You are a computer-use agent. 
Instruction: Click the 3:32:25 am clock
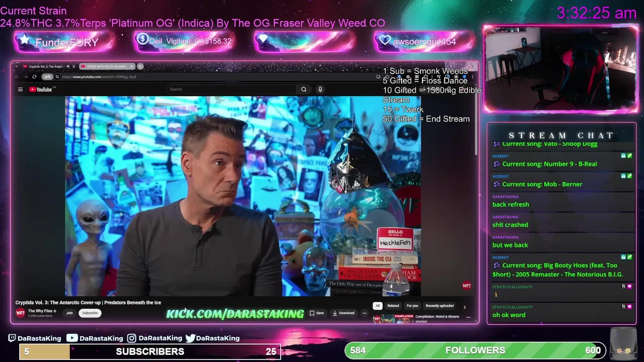pyautogui.click(x=596, y=13)
